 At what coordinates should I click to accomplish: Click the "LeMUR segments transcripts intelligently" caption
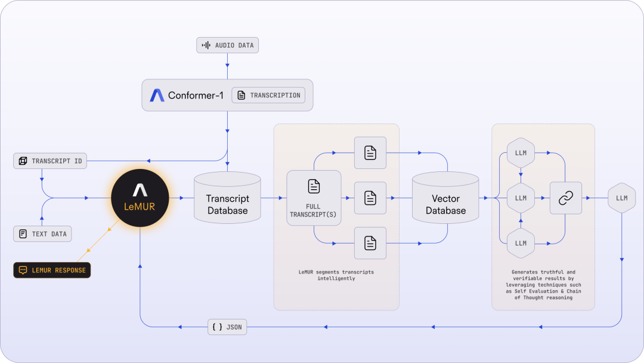coord(336,275)
